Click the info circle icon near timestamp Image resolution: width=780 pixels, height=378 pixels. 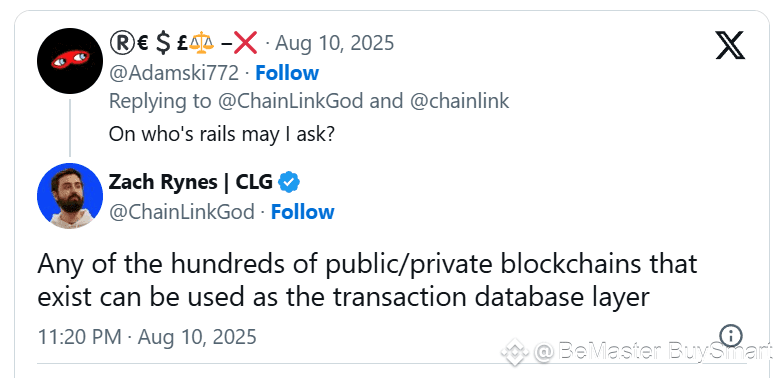[731, 336]
